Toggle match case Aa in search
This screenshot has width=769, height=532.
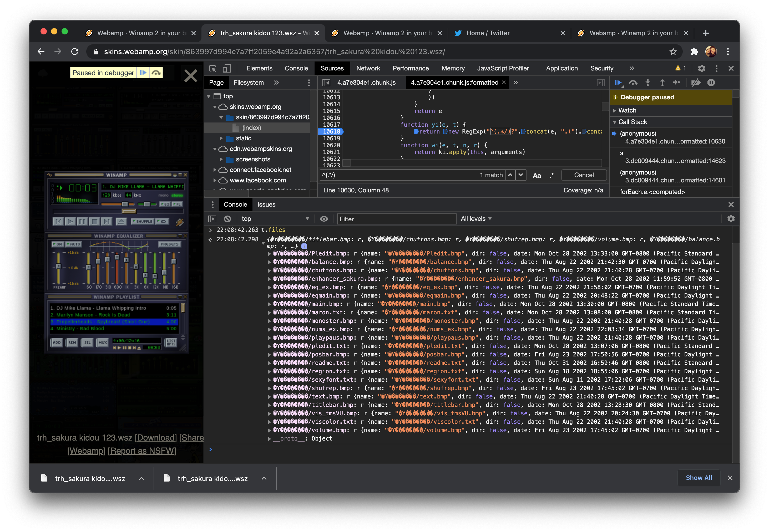pos(537,175)
